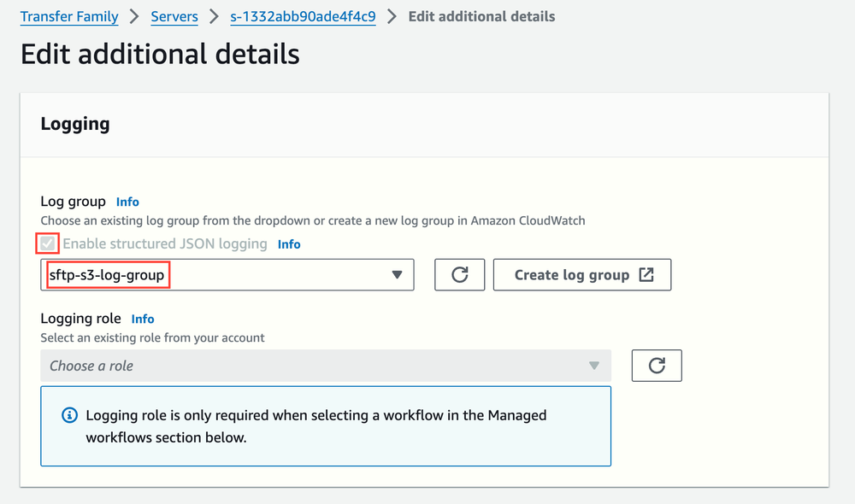Click the Logging section heading
The height and width of the screenshot is (504, 855).
pos(75,123)
